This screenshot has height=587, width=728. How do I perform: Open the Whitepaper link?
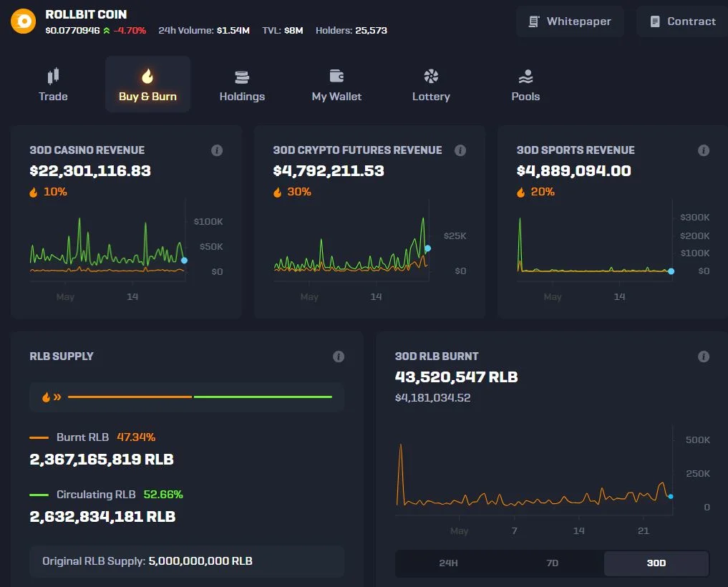570,21
